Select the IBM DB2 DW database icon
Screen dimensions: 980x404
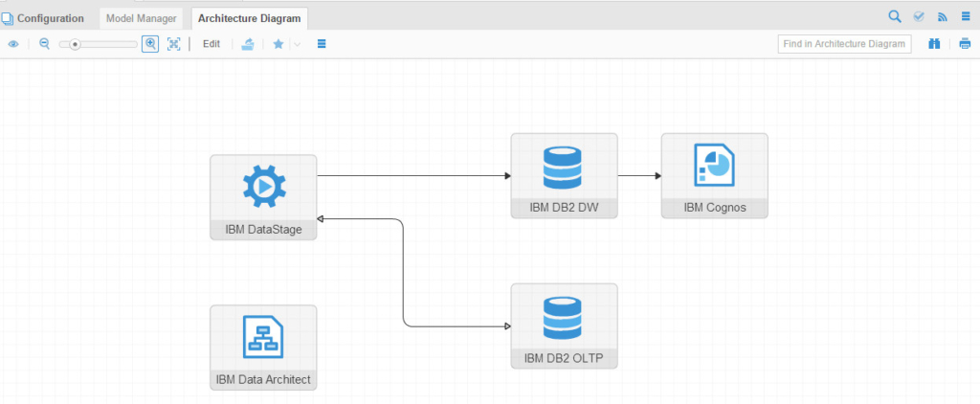(563, 167)
